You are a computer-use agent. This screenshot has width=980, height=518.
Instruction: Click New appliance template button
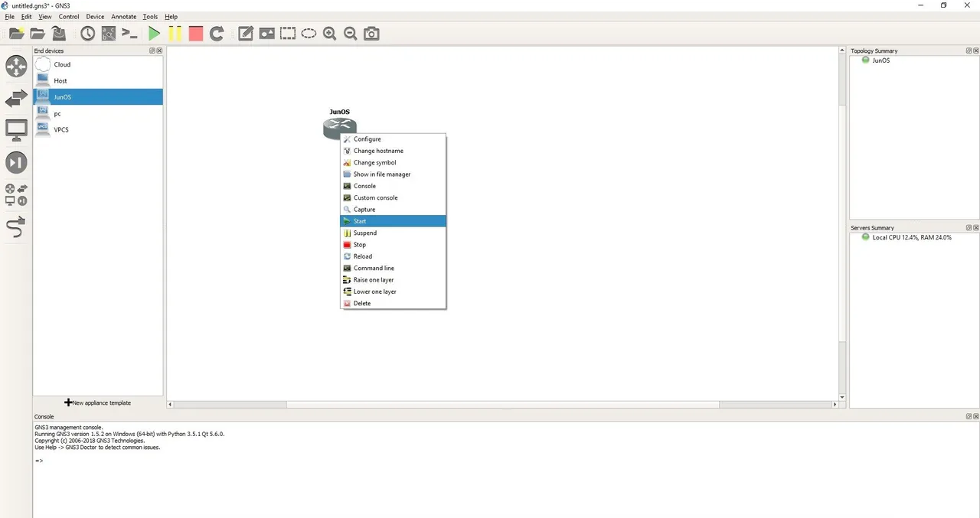97,402
